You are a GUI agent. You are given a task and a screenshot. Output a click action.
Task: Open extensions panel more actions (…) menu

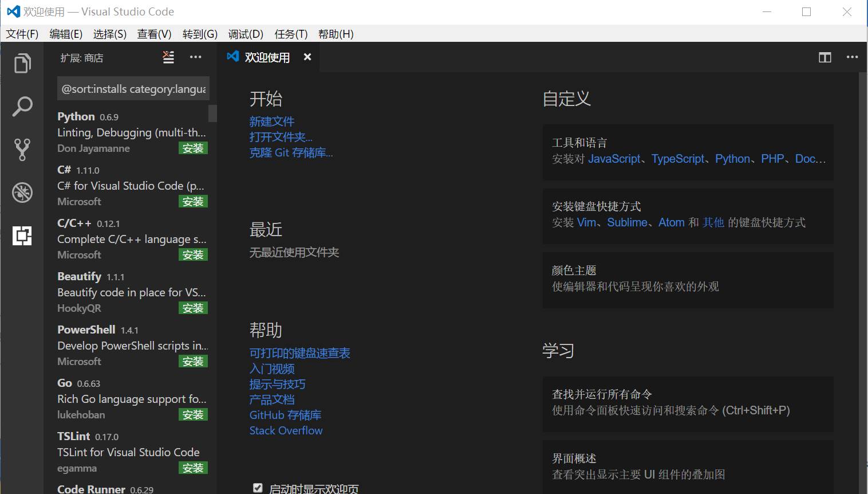pos(196,57)
